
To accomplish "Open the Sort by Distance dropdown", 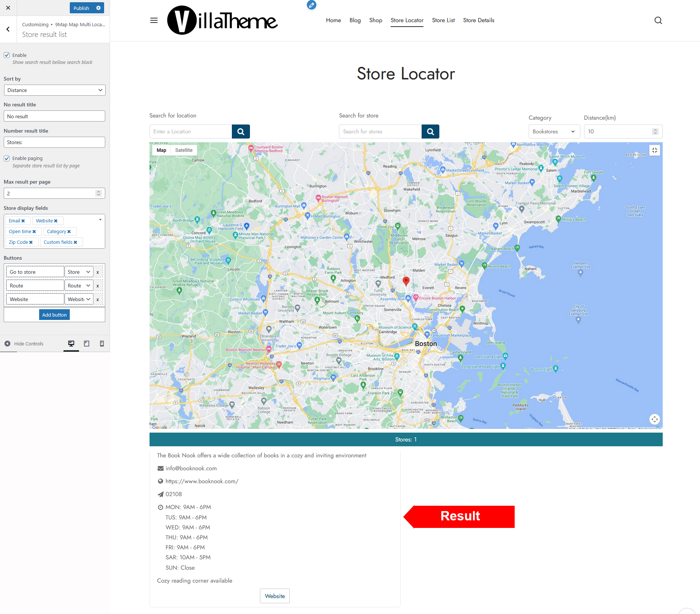I will [x=55, y=90].
